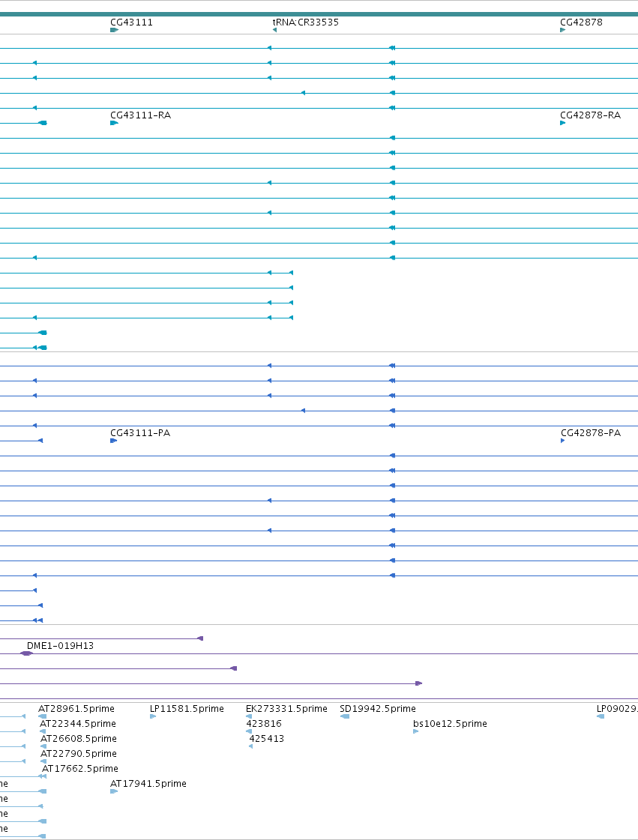Click the CG42878-RA transcript arrow glyph
This screenshot has width=638, height=840.
(562, 123)
